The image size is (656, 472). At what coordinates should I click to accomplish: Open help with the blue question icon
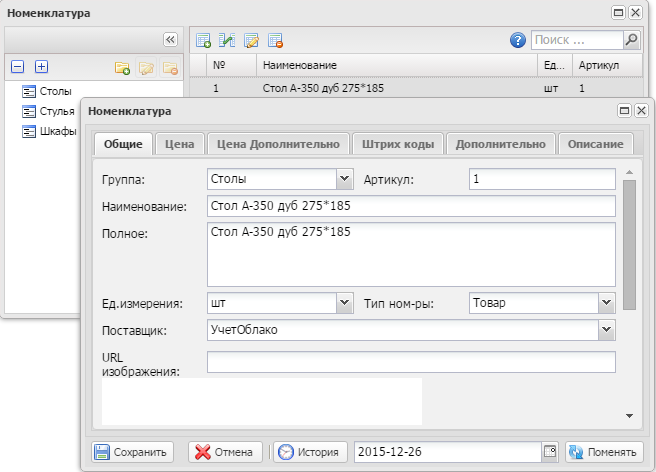[x=518, y=40]
